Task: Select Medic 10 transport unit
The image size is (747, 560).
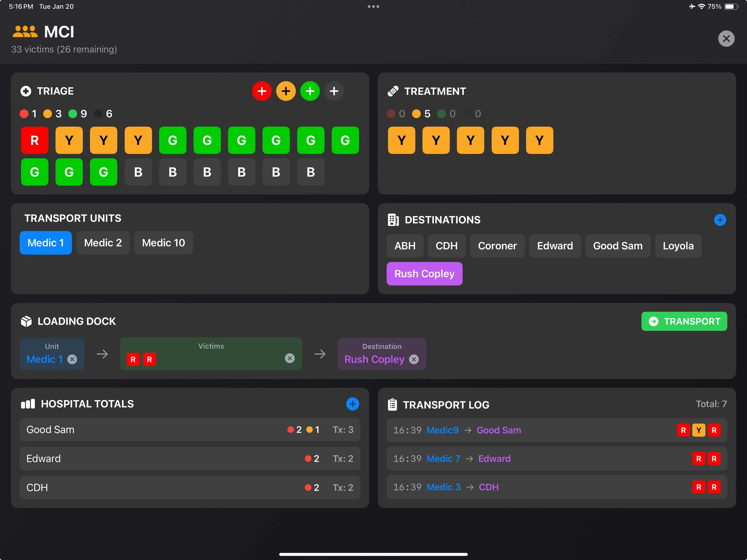Action: 163,243
